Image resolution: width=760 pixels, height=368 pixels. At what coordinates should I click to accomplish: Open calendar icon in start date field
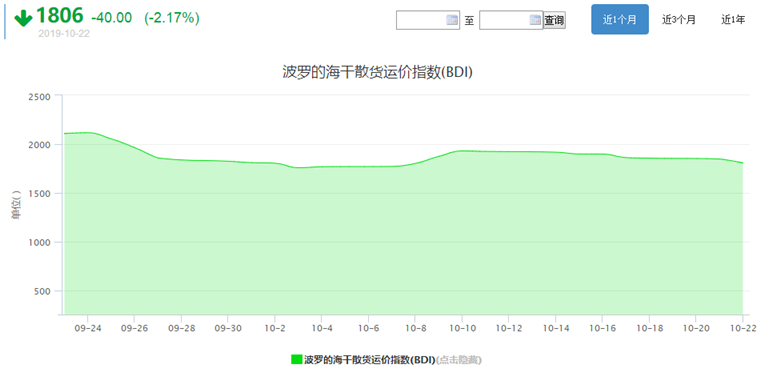[452, 20]
